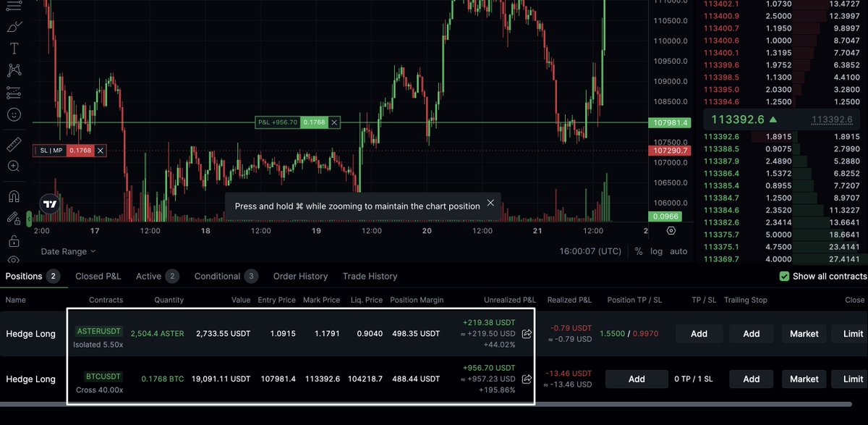The image size is (868, 425).
Task: Select ask price 113394.6 in the order book
Action: (x=721, y=102)
